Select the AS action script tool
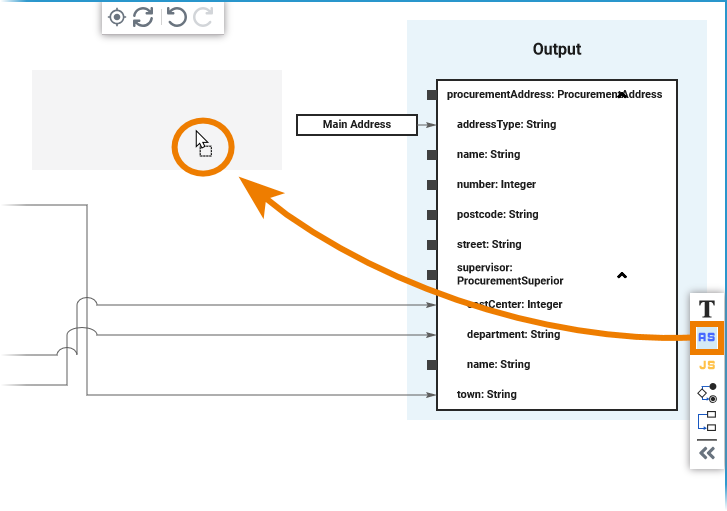727x511 pixels. (x=707, y=337)
